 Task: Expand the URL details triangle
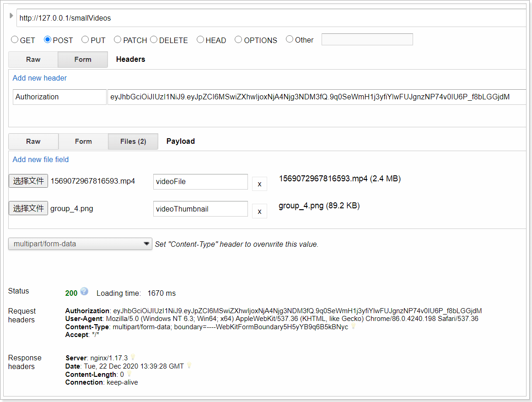click(x=11, y=16)
